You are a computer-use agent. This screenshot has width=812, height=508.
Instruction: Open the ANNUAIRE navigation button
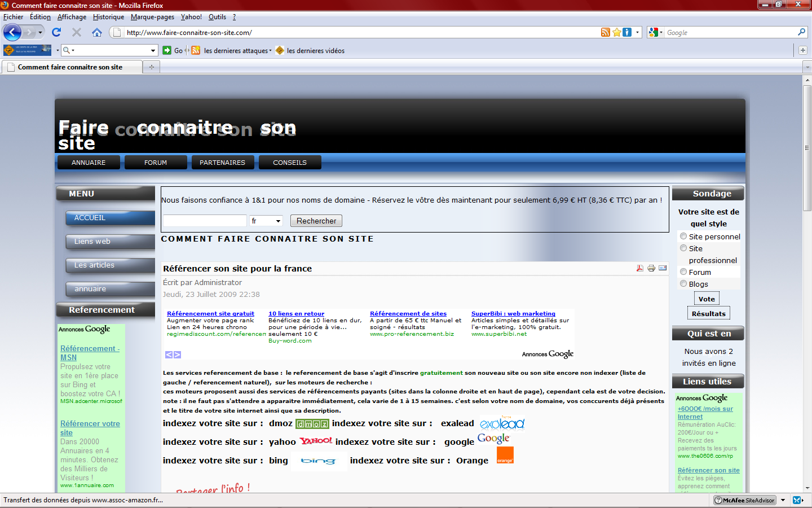tap(89, 162)
